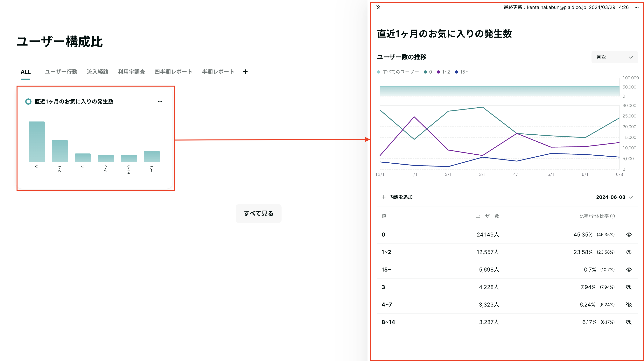Image resolution: width=644 pixels, height=361 pixels.
Task: Click the 0 legend teal dot
Action: 425,72
